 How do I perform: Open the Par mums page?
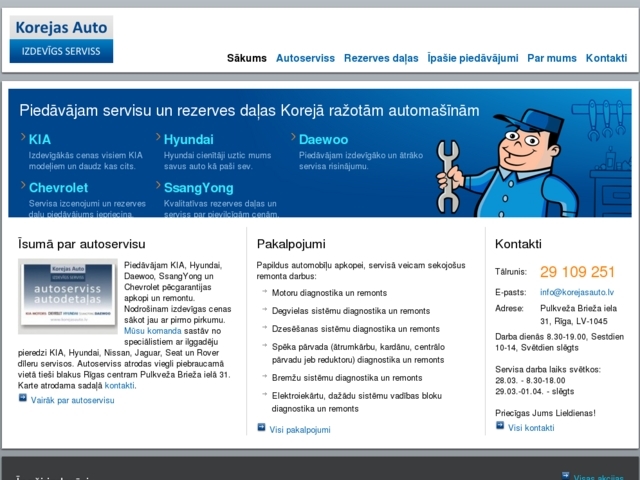[551, 58]
